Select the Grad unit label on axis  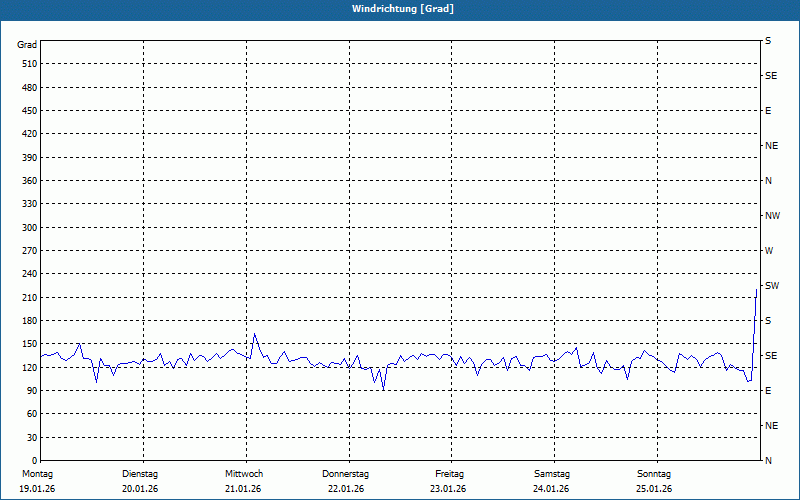27,45
